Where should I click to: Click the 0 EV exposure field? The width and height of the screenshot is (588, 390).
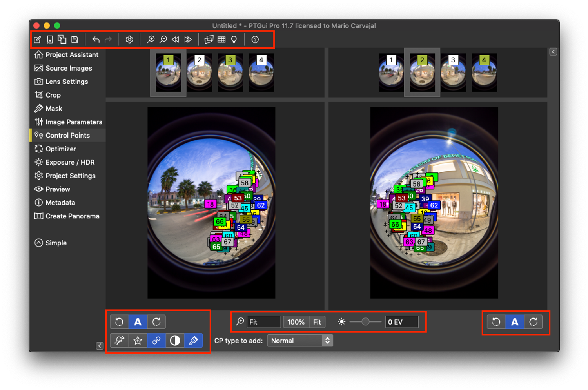402,322
